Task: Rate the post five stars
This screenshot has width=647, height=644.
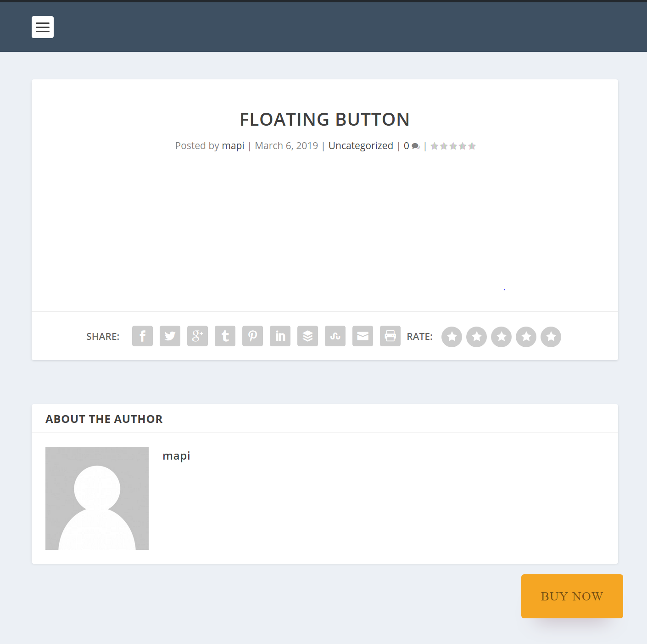Action: (x=551, y=337)
